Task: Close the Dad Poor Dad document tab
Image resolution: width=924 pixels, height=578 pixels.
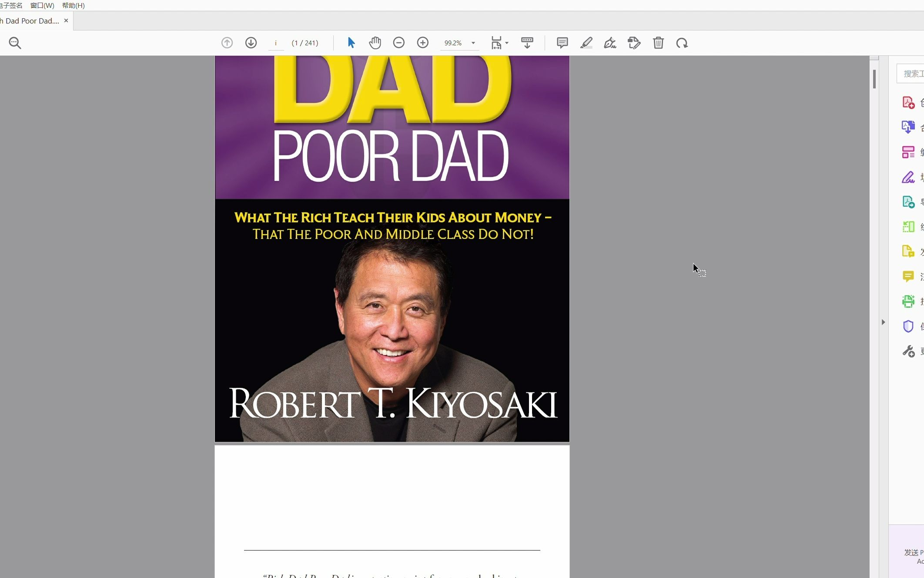Action: coord(66,20)
